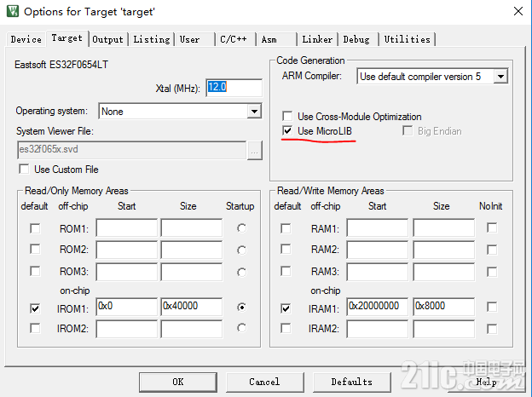This screenshot has width=532, height=397.
Task: Close the Options for Target dialog
Action: tap(518, 11)
